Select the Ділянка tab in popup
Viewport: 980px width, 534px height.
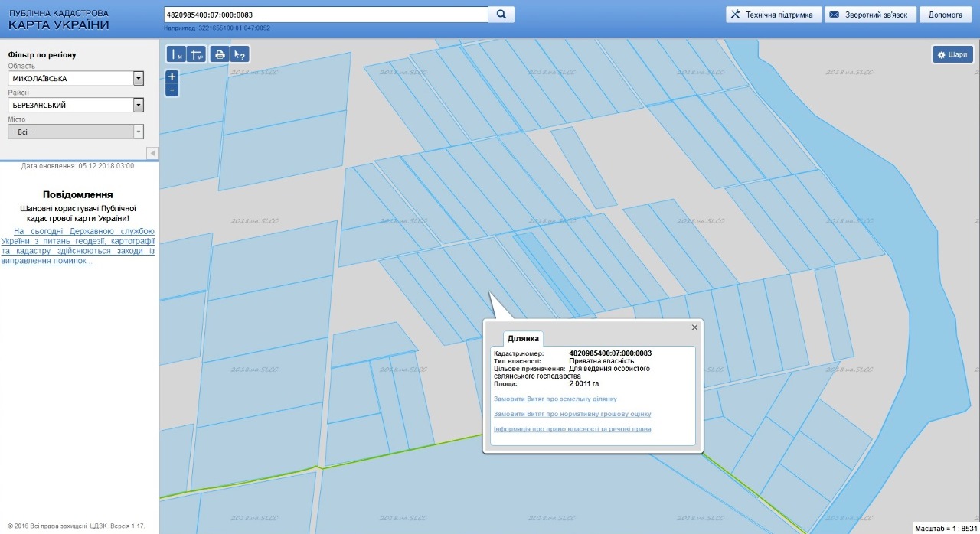[x=523, y=338]
